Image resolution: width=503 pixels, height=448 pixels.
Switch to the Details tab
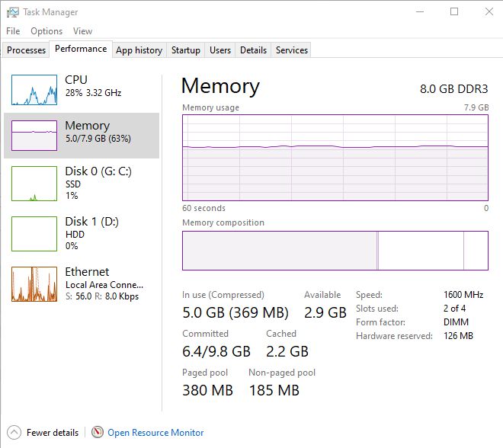(x=253, y=50)
